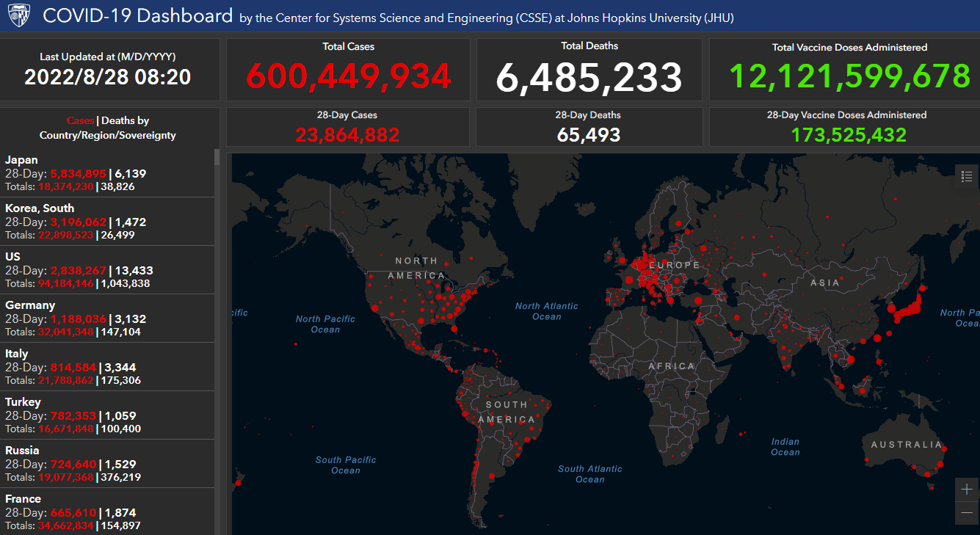Click the Johns Hopkins shield logo
Image resolution: width=980 pixels, height=535 pixels.
click(18, 16)
